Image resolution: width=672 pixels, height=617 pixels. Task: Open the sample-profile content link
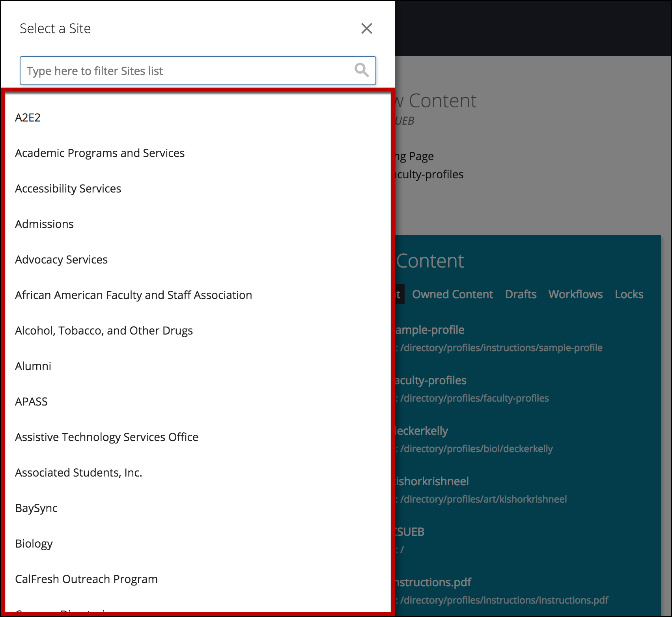[x=430, y=330]
